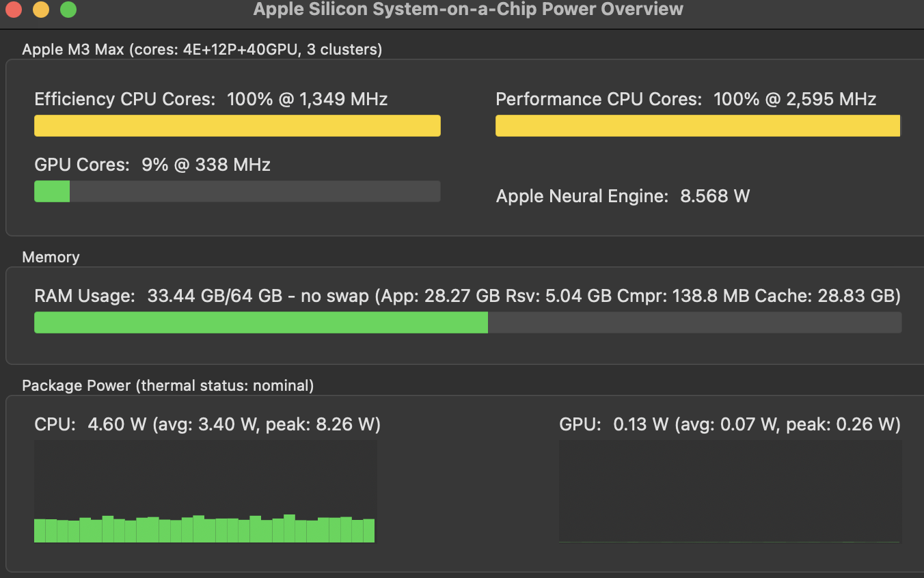Click the Memory section header
Image resolution: width=924 pixels, height=578 pixels.
51,257
